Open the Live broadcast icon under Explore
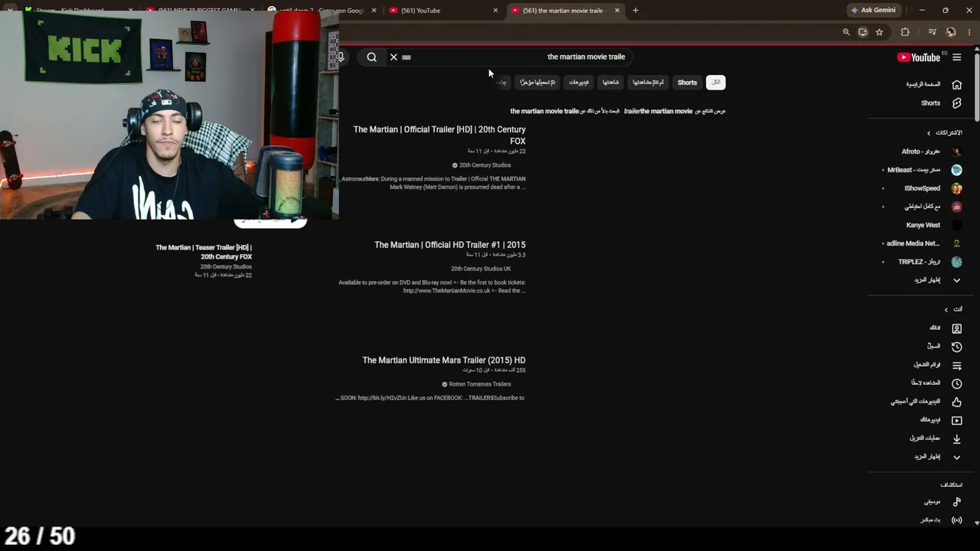Viewport: 980px width, 551px height. [x=956, y=520]
